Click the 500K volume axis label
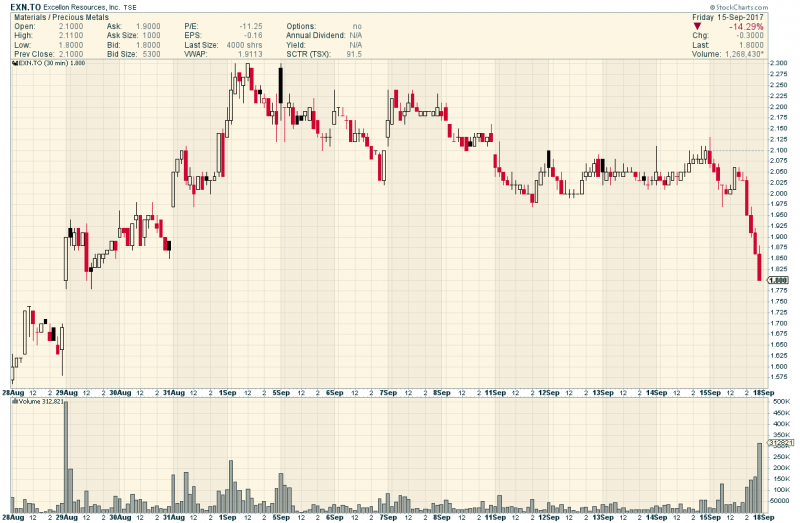The image size is (800, 523). [779, 402]
